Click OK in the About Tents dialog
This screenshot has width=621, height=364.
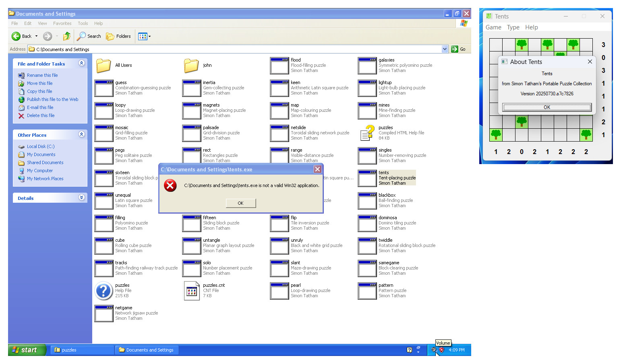546,107
